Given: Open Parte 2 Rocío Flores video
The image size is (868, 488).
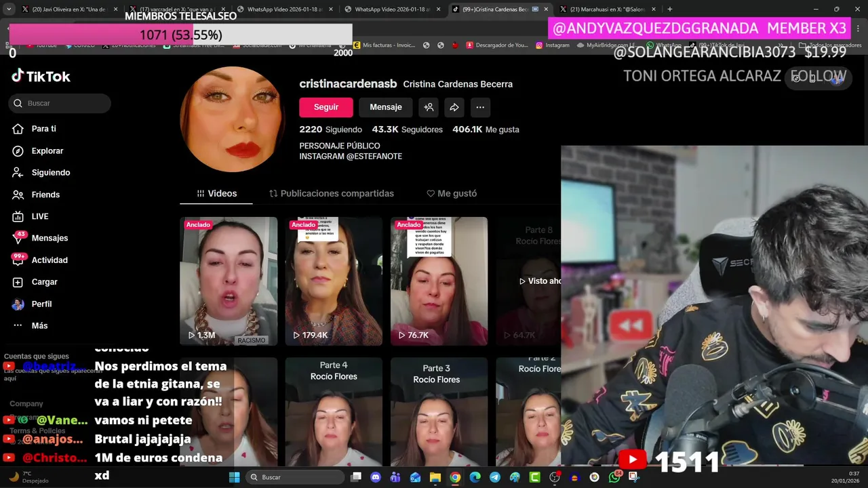Looking at the screenshot, I should (x=528, y=411).
